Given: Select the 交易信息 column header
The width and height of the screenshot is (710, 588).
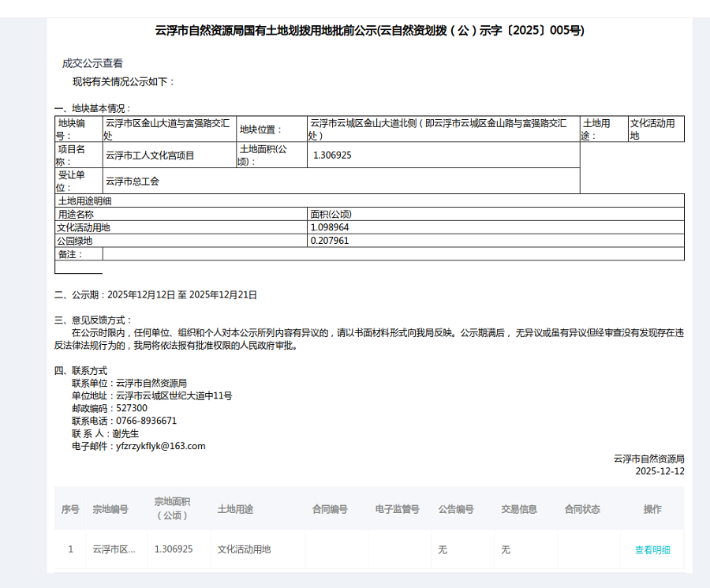Looking at the screenshot, I should pyautogui.click(x=519, y=509).
